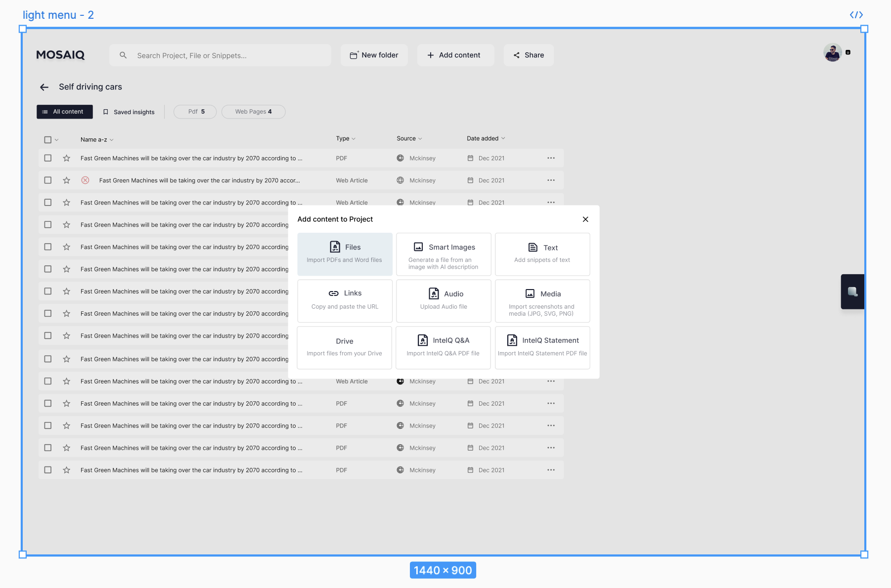The width and height of the screenshot is (891, 588).
Task: Select the Files import option
Action: click(x=344, y=254)
